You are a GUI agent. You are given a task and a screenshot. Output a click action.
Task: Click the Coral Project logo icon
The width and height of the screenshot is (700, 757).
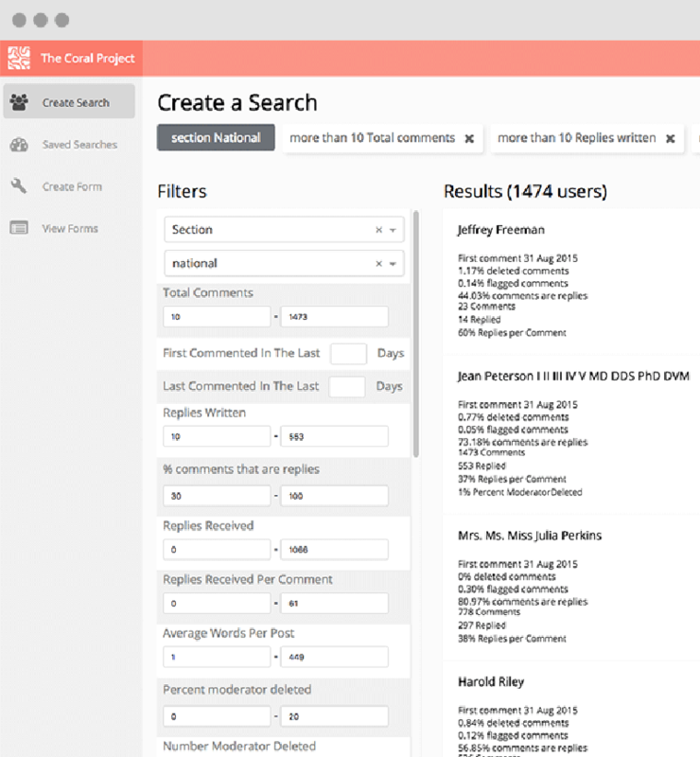pyautogui.click(x=19, y=59)
